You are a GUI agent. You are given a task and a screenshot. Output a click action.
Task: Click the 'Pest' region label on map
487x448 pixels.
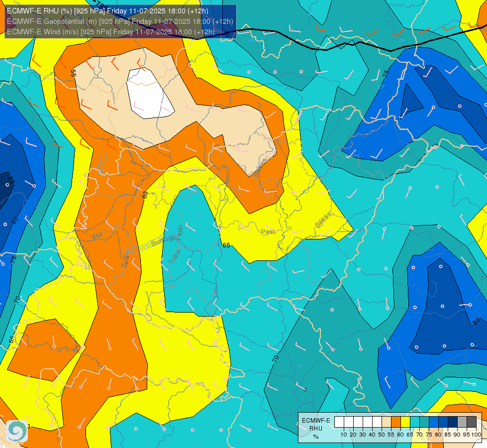point(268,231)
